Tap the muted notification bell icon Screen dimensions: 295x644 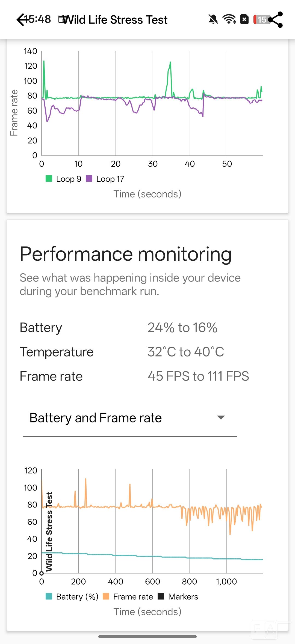pyautogui.click(x=213, y=19)
